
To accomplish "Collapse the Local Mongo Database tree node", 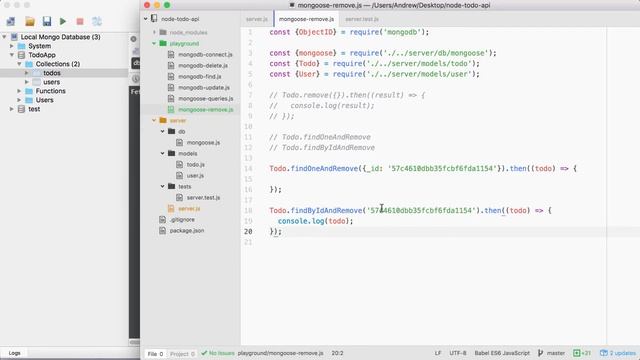I will (x=4, y=37).
